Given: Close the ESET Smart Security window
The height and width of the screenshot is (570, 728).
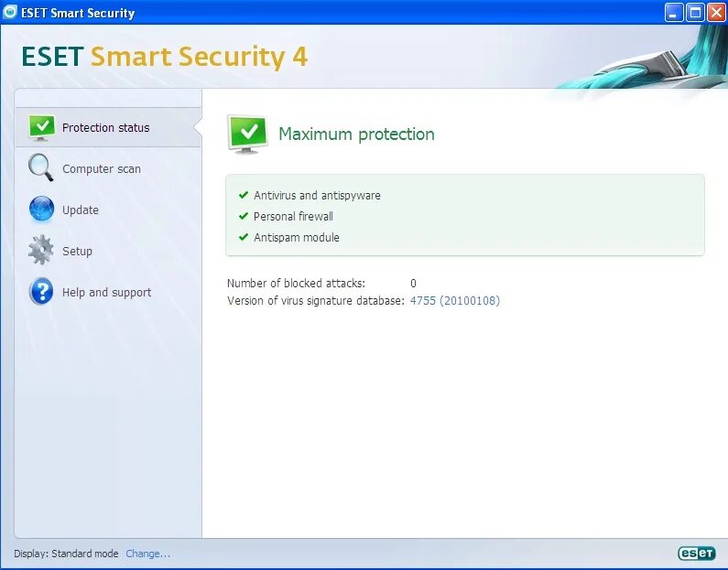Looking at the screenshot, I should [716, 13].
